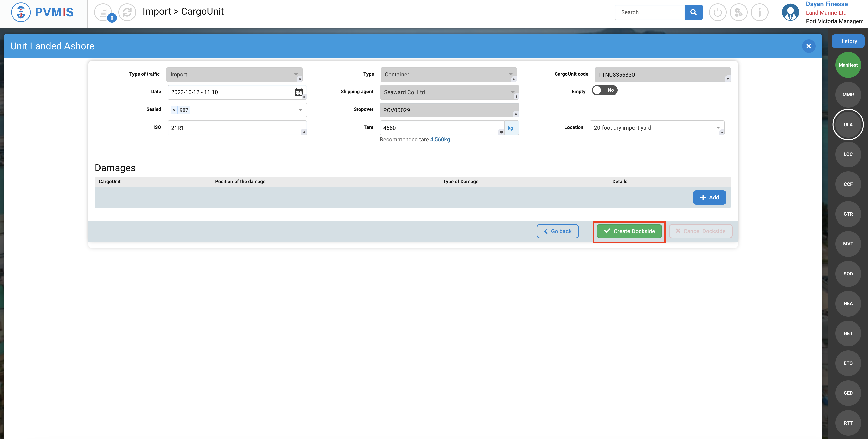Image resolution: width=868 pixels, height=439 pixels.
Task: Click the ISO input field
Action: coord(234,128)
